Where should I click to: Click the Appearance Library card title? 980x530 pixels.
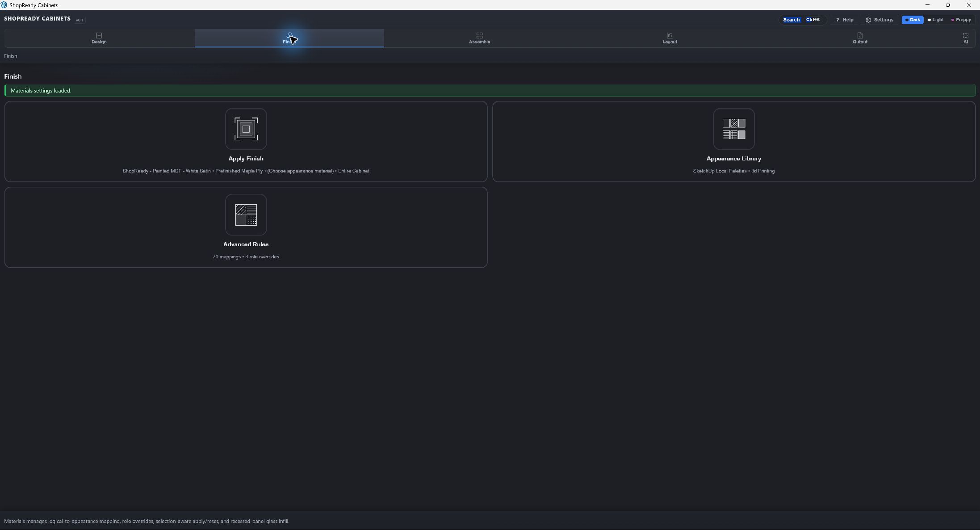733,159
